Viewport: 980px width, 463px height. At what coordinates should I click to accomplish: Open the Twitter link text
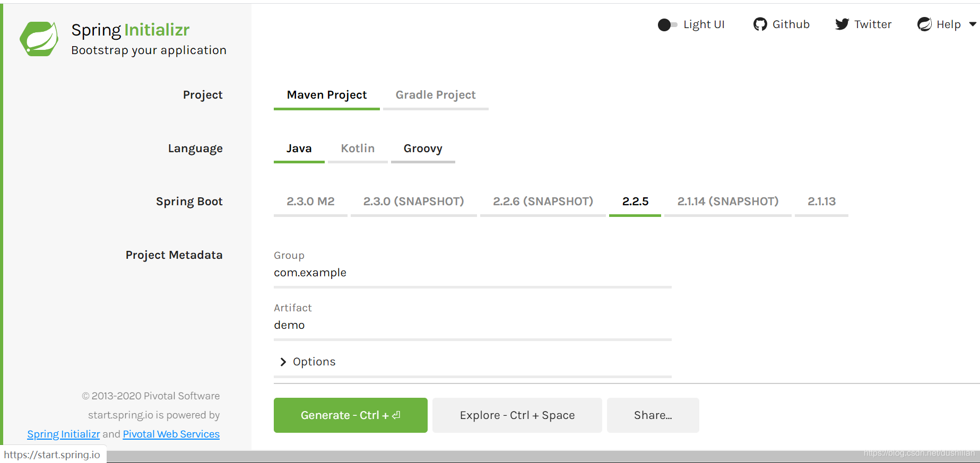click(x=873, y=24)
